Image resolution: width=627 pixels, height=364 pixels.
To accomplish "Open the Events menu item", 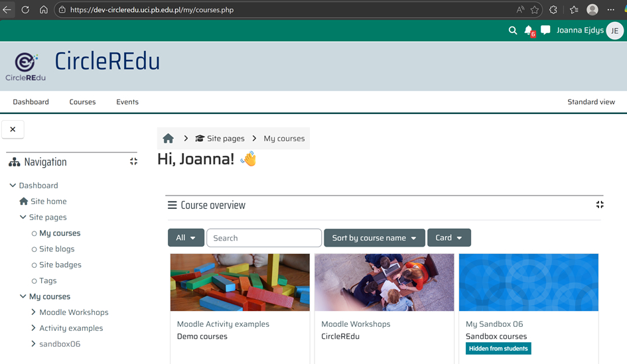I will (127, 102).
